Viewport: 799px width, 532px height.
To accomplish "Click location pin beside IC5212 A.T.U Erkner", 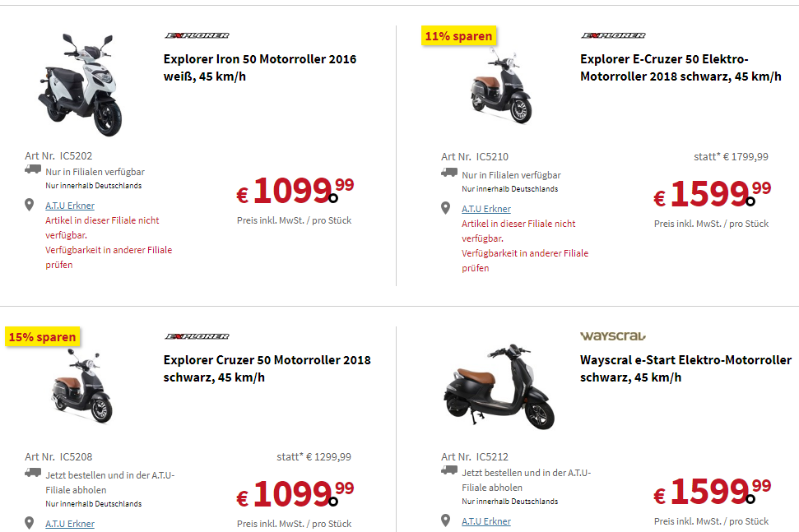I will (x=446, y=520).
